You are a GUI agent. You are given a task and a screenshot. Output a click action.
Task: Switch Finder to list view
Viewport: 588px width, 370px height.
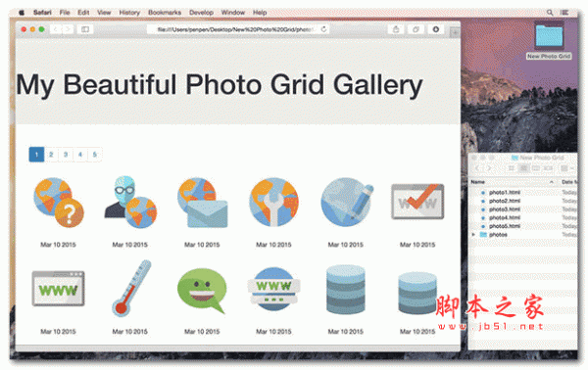tap(523, 168)
